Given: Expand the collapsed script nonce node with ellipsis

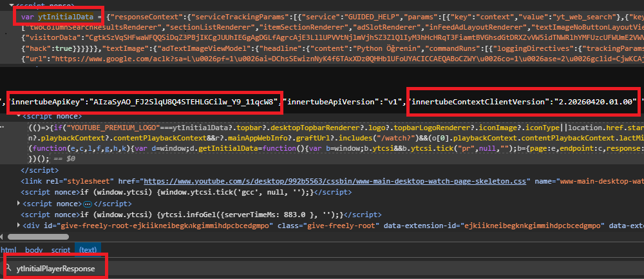Looking at the screenshot, I should coord(19,204).
